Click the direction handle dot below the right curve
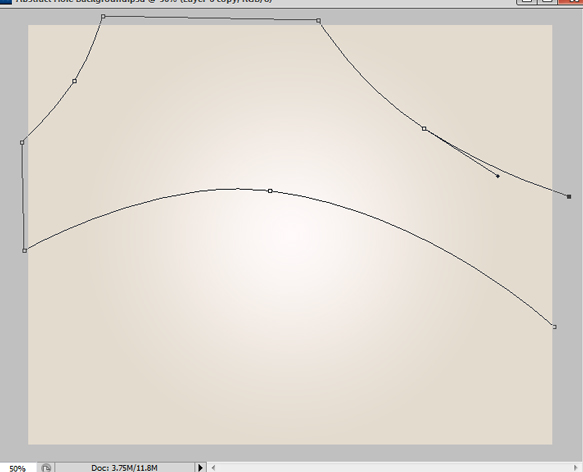The width and height of the screenshot is (583, 472). click(x=498, y=176)
